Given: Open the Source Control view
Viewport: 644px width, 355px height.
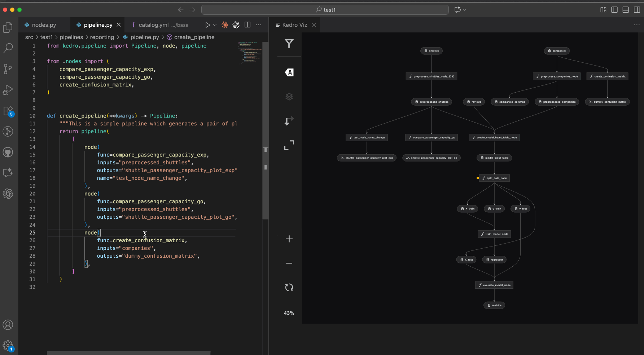Looking at the screenshot, I should tap(8, 69).
